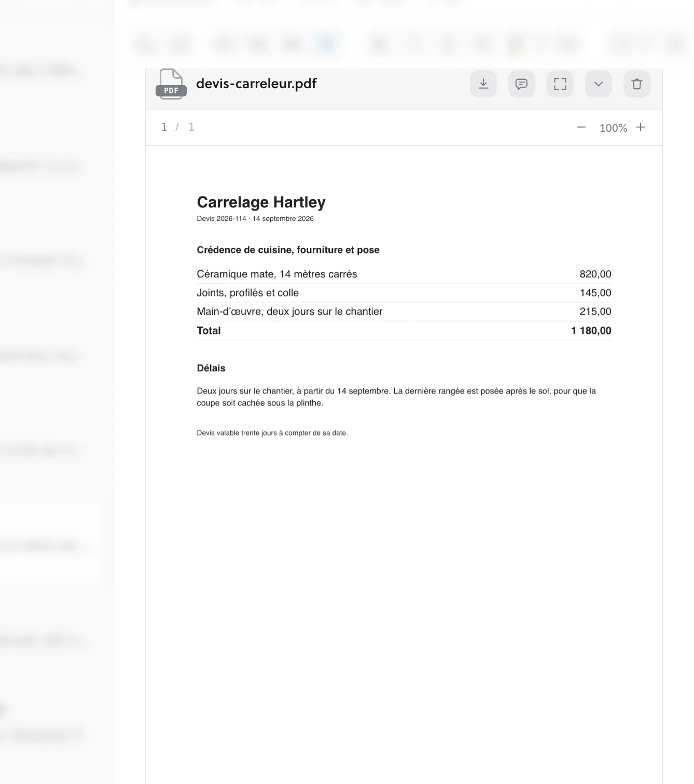Image resolution: width=694 pixels, height=784 pixels.
Task: Collapse the PDF preview with the chevron
Action: tap(599, 84)
